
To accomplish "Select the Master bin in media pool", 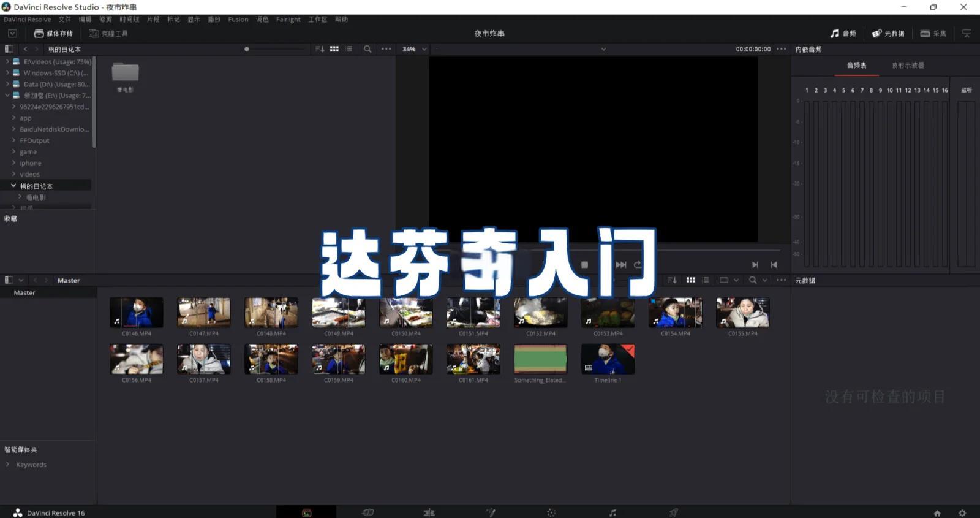I will click(24, 293).
